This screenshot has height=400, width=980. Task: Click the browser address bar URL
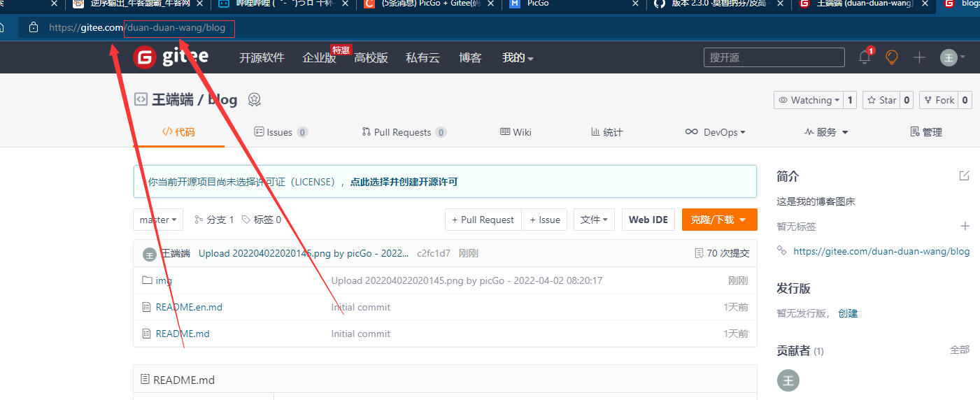click(x=137, y=28)
